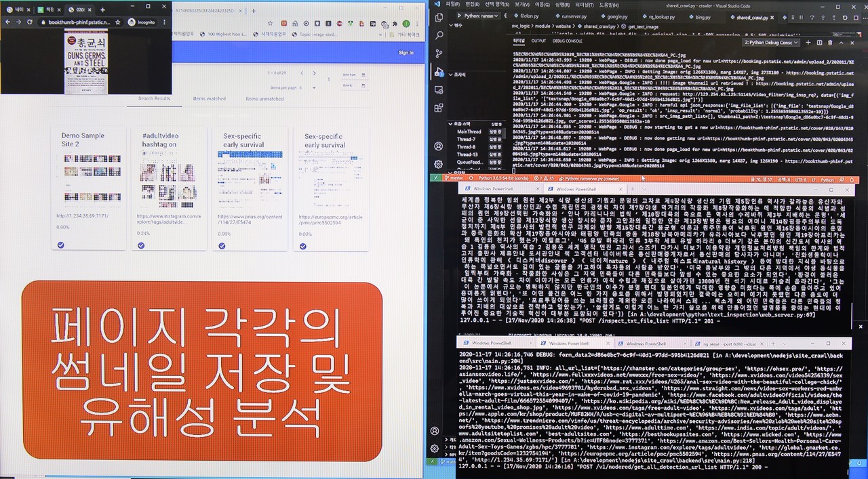Open the Chrome extensions puzzle icon

tap(395, 24)
